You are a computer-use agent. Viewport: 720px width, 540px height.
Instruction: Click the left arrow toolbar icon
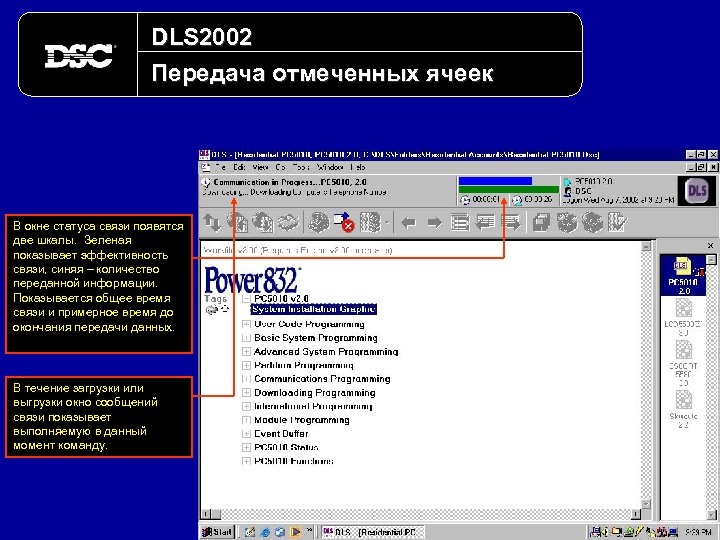tap(408, 223)
